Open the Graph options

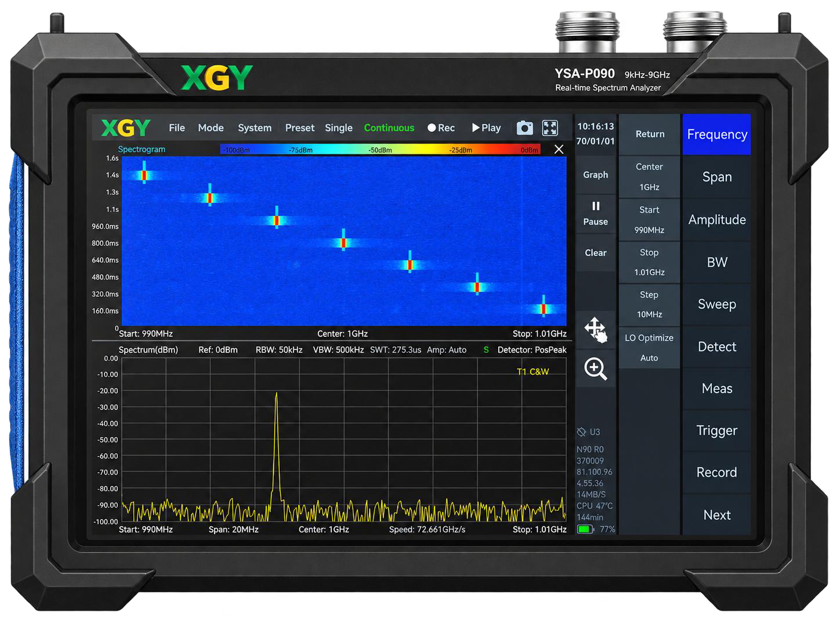pos(596,175)
